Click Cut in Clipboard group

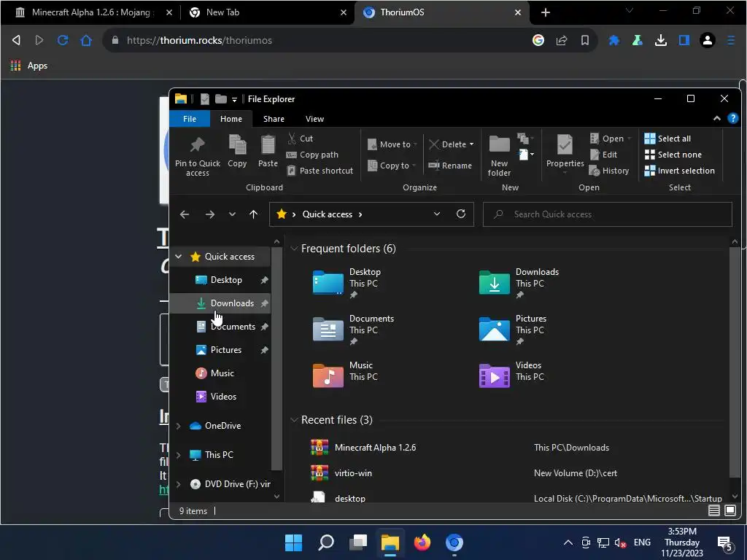tap(300, 139)
